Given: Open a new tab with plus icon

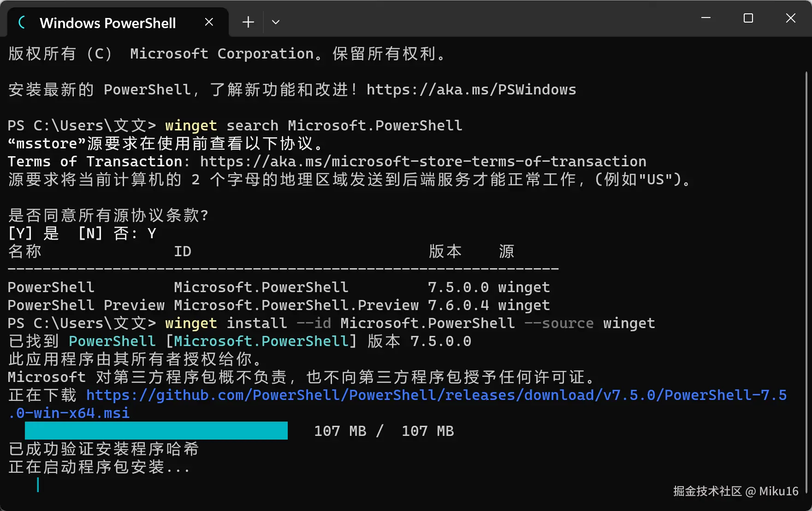Looking at the screenshot, I should click(x=248, y=22).
